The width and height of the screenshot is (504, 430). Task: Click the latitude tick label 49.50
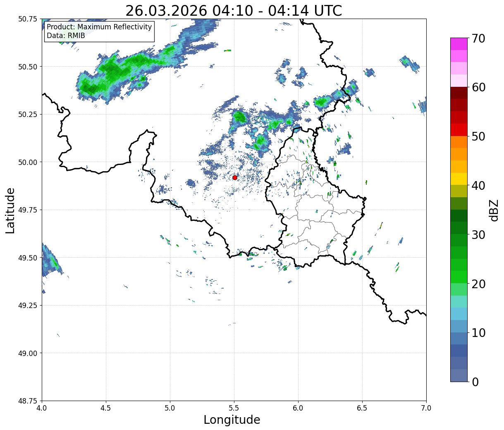pos(28,258)
